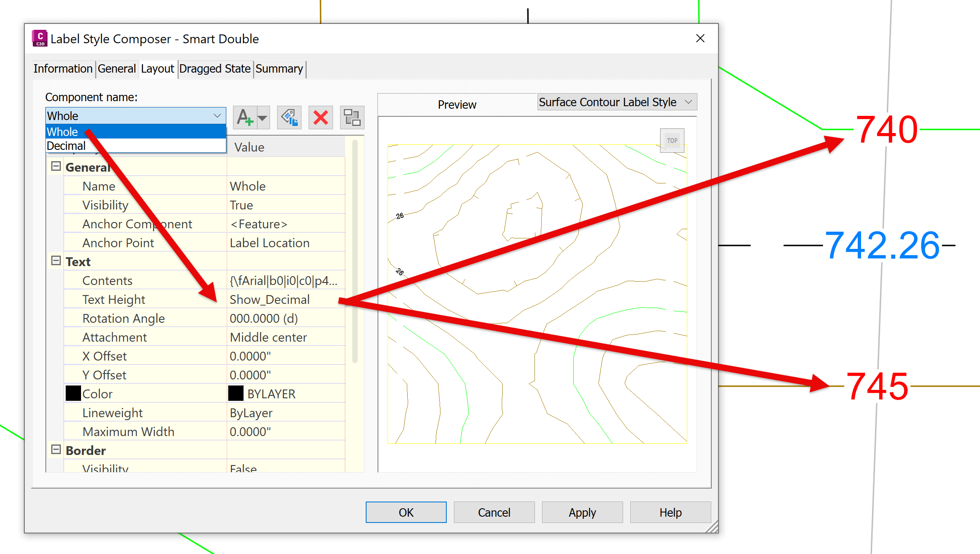This screenshot has height=554, width=980.
Task: Click the Cancel button
Action: click(x=494, y=512)
